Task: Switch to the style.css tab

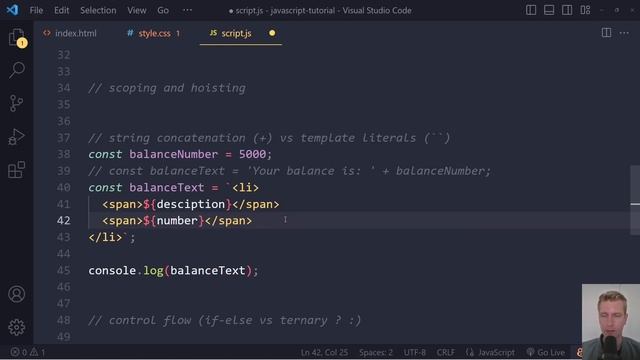Action: click(154, 33)
